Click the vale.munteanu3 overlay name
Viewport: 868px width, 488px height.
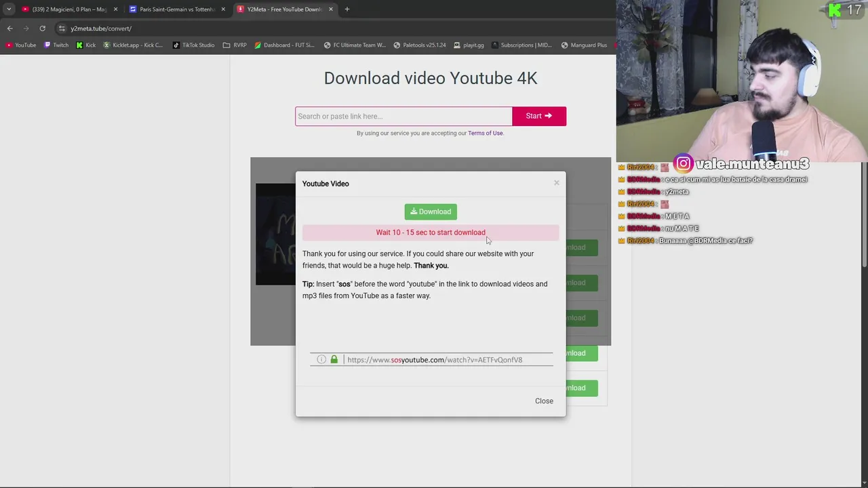coord(752,164)
